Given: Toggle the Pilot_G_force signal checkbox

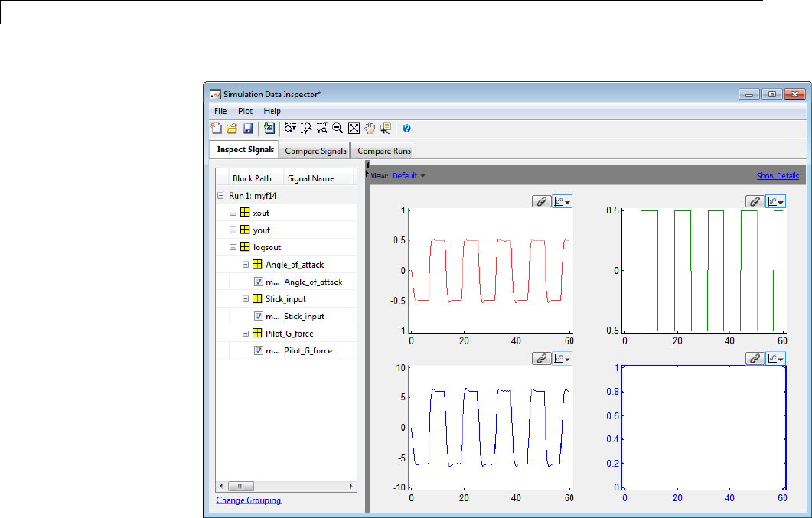Looking at the screenshot, I should tap(259, 350).
